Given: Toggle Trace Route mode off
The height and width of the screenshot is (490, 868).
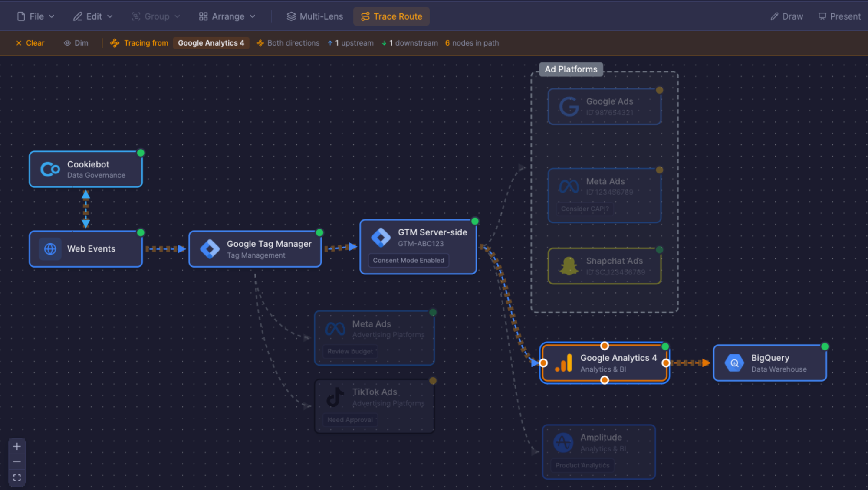Looking at the screenshot, I should pos(391,16).
